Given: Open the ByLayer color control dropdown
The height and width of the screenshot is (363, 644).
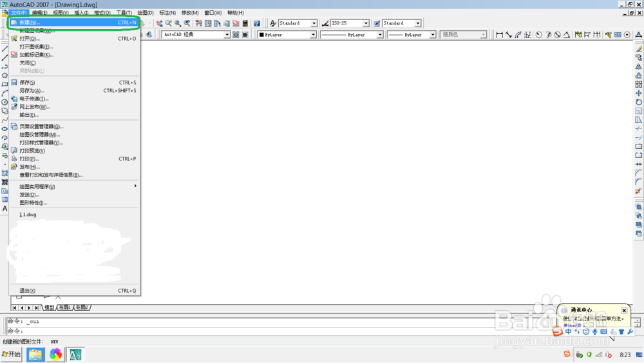Looking at the screenshot, I should coord(313,35).
